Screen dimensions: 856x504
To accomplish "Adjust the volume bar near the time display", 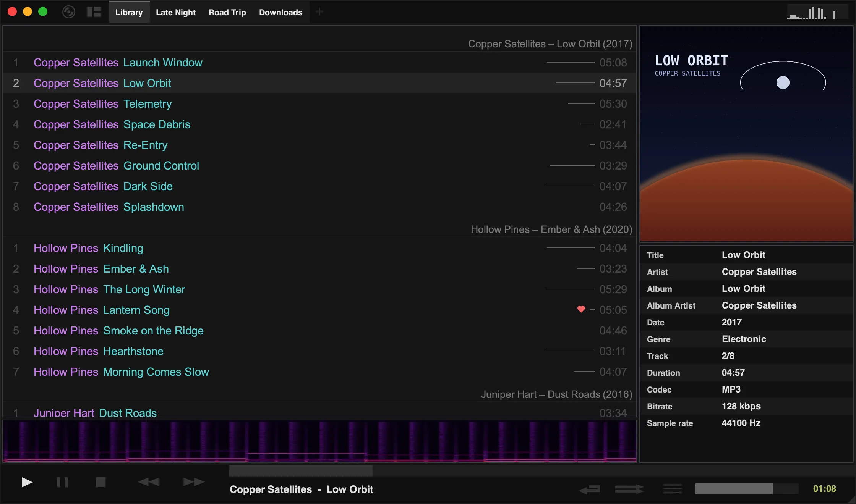I will [x=747, y=489].
